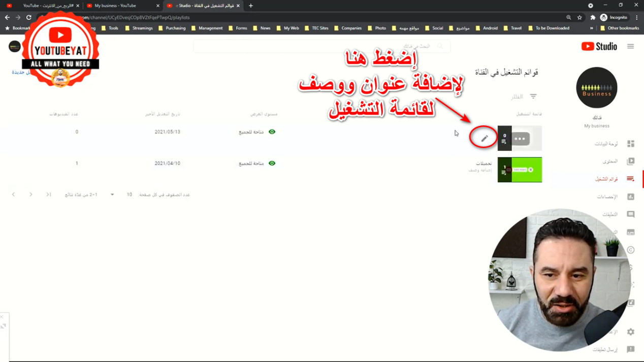Click the YouTube Studio logo
Viewport: 644px width, 362px height.
point(599,46)
